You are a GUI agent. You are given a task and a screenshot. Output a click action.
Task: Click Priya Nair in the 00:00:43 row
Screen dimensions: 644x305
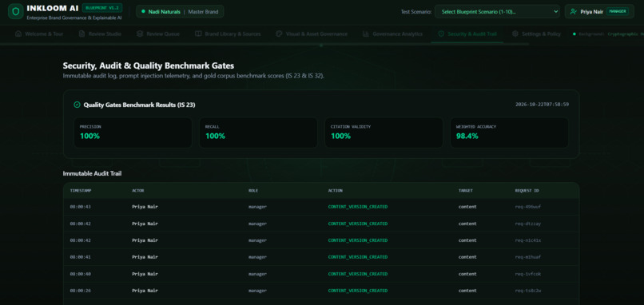[x=145, y=207]
